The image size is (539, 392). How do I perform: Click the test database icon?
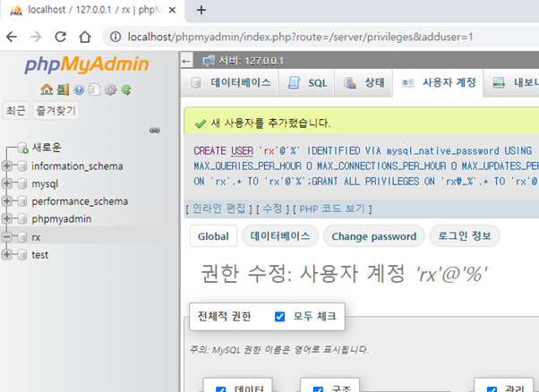pos(22,255)
